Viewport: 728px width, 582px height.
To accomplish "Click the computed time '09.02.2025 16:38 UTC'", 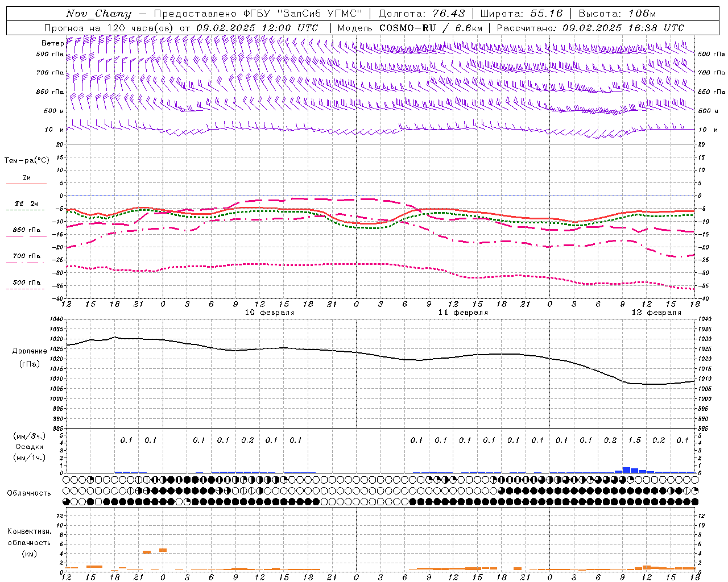I will tap(623, 28).
